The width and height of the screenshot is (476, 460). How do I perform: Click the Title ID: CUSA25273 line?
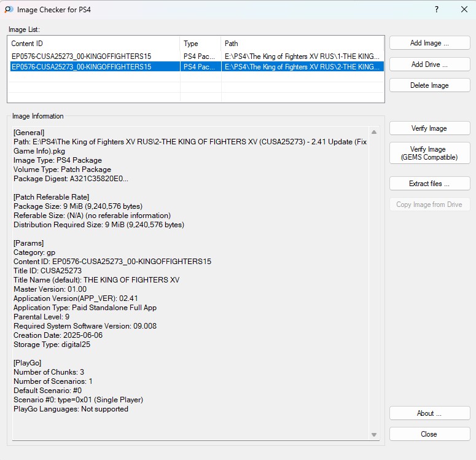(48, 271)
